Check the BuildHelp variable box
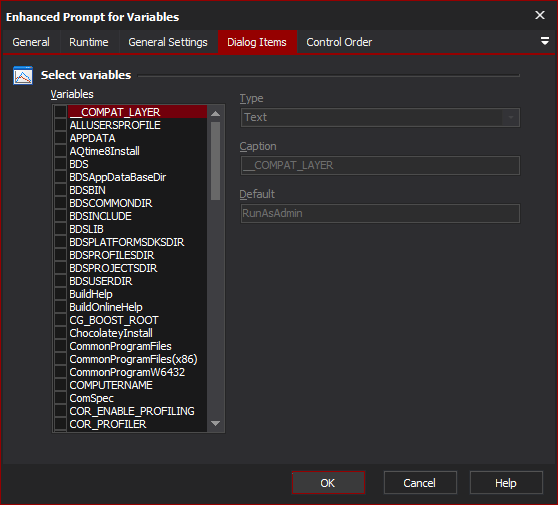Viewport: 558px width, 505px height. coord(60,294)
